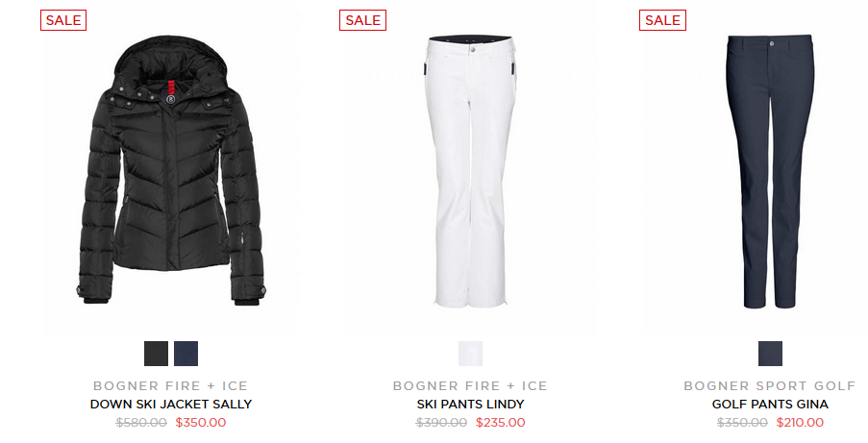Click the $210.00 sale price

[800, 423]
